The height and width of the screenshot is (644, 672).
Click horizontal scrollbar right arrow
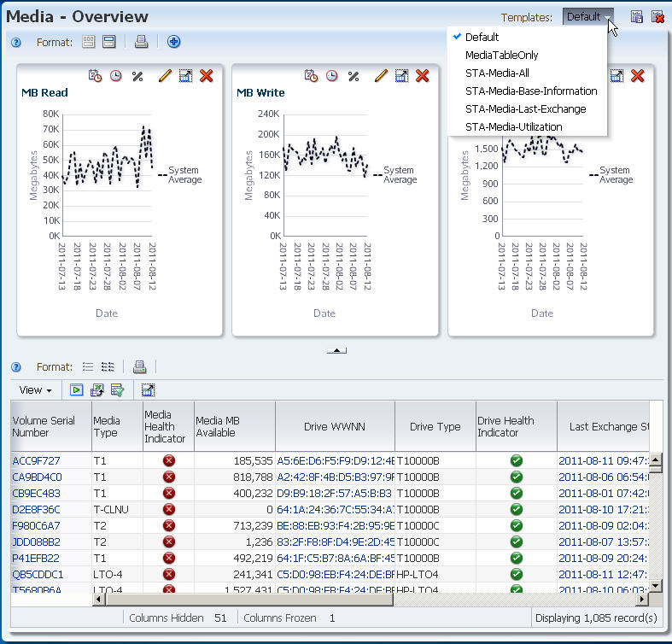[642, 599]
